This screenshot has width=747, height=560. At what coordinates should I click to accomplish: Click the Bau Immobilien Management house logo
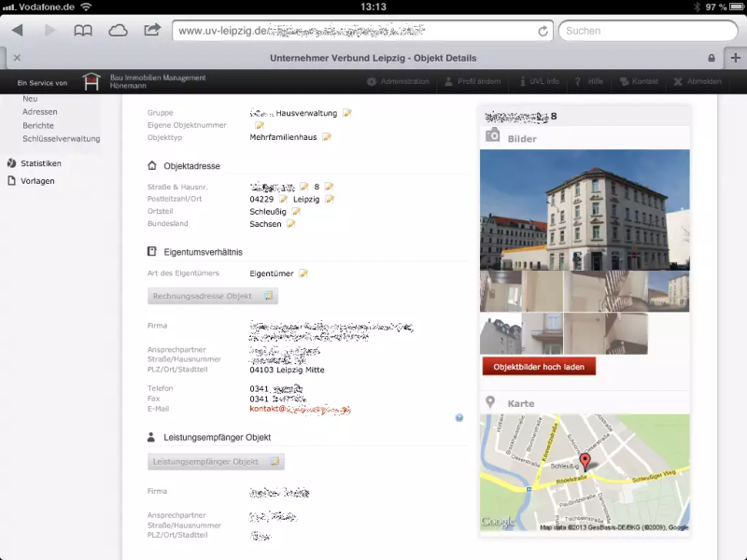point(91,81)
